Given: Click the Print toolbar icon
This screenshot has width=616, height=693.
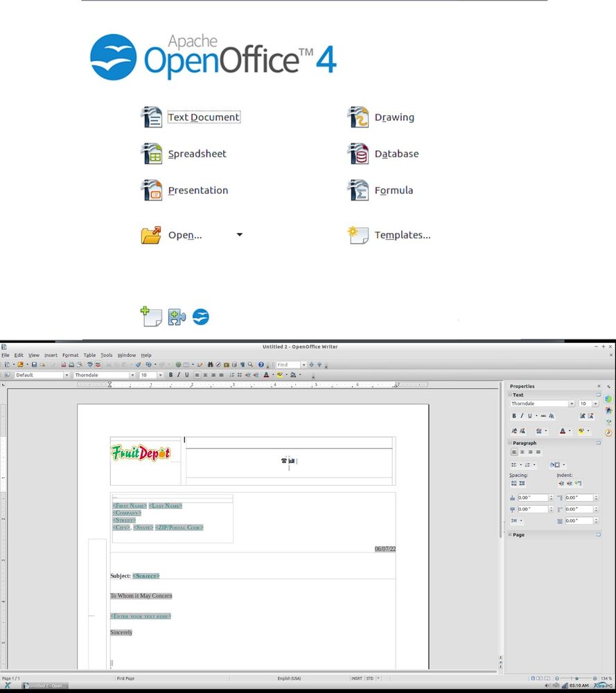Looking at the screenshot, I should pyautogui.click(x=71, y=365).
